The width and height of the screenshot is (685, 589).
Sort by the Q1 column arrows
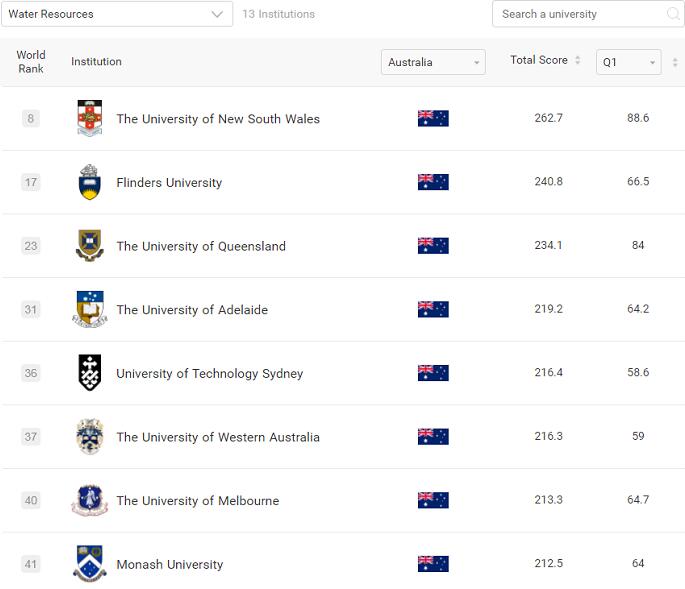tap(675, 62)
